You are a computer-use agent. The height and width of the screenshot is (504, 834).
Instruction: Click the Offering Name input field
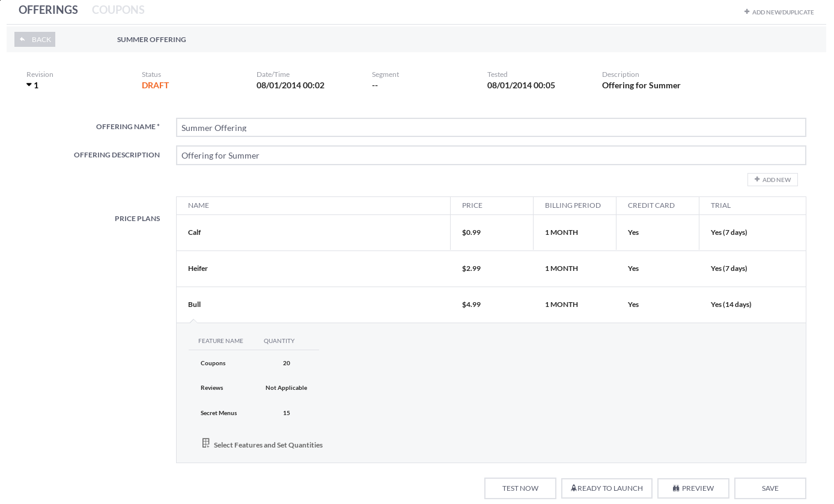point(490,127)
